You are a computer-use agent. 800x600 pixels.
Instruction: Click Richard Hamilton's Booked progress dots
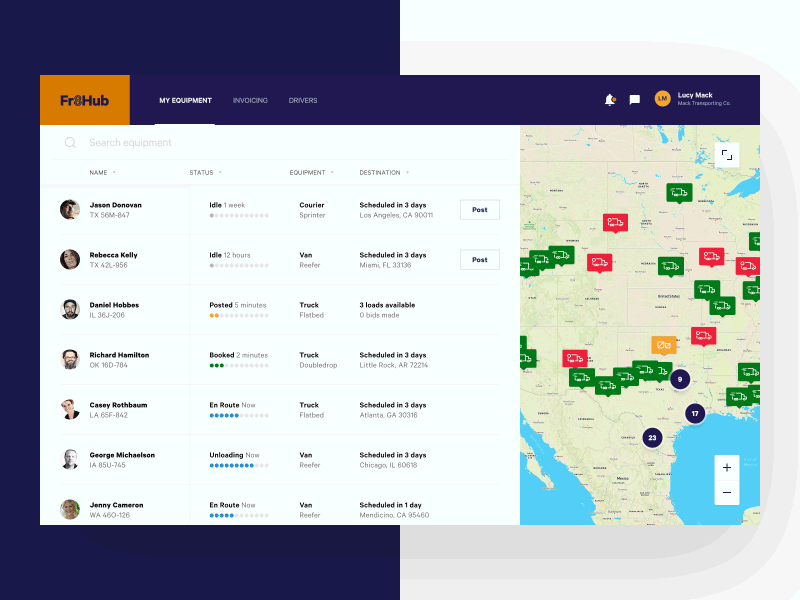[x=239, y=365]
